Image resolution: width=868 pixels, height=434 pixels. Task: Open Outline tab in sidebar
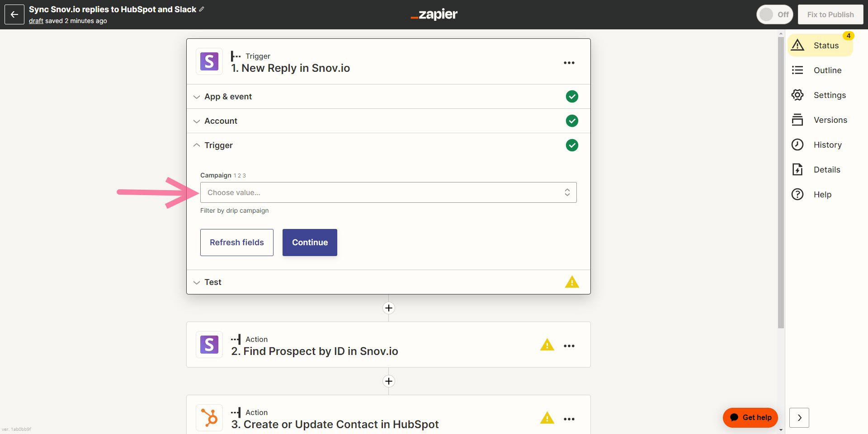click(820, 70)
